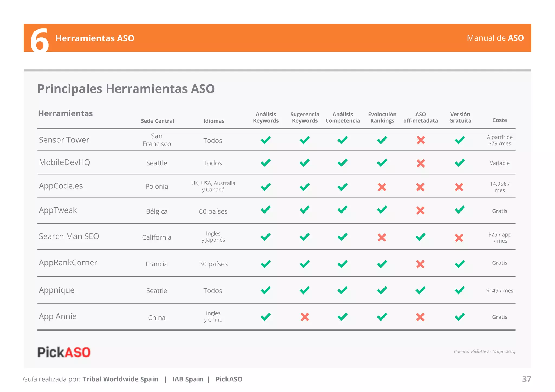
Task: Click 'IAB Spain' in the footer
Action: 188,379
